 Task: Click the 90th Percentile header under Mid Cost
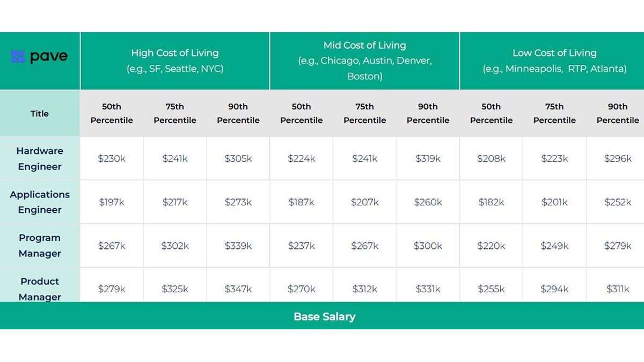[x=428, y=113]
